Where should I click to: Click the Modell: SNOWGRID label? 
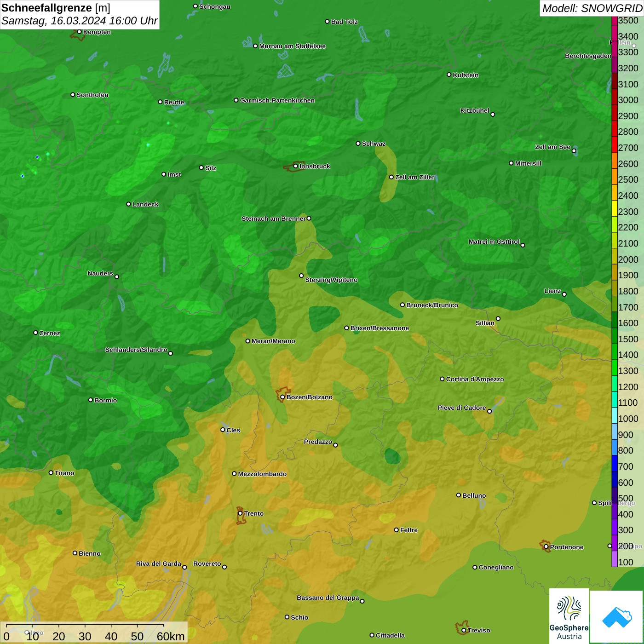592,8
